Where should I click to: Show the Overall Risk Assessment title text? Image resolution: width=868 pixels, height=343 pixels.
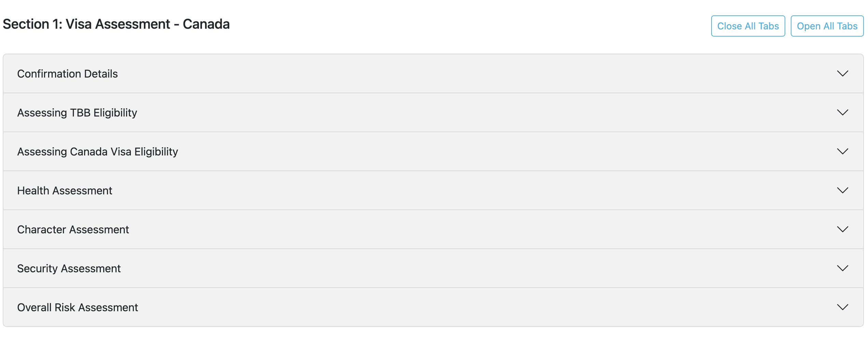[78, 307]
